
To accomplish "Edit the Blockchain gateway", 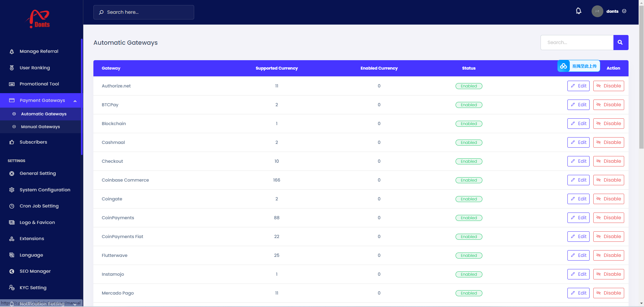I will 578,123.
